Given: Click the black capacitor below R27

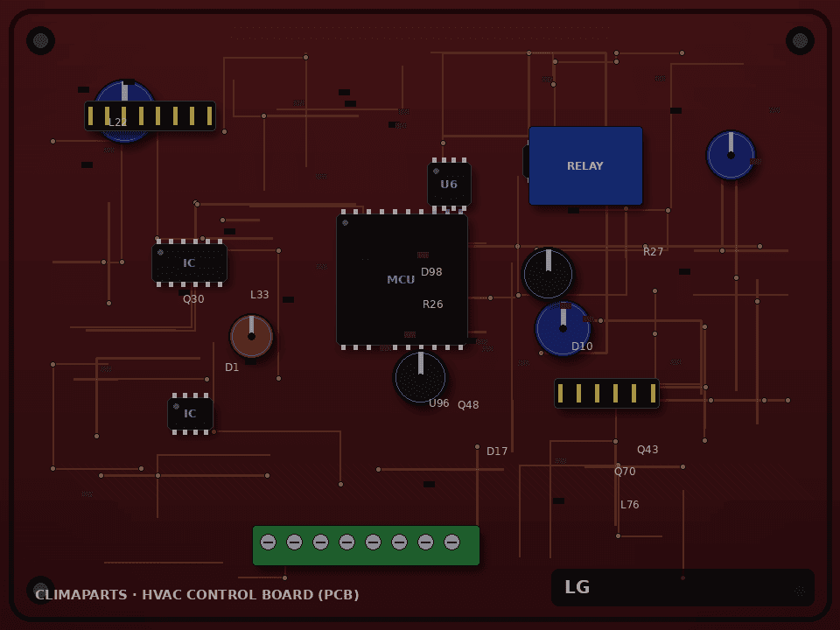Looking at the screenshot, I should tap(548, 274).
